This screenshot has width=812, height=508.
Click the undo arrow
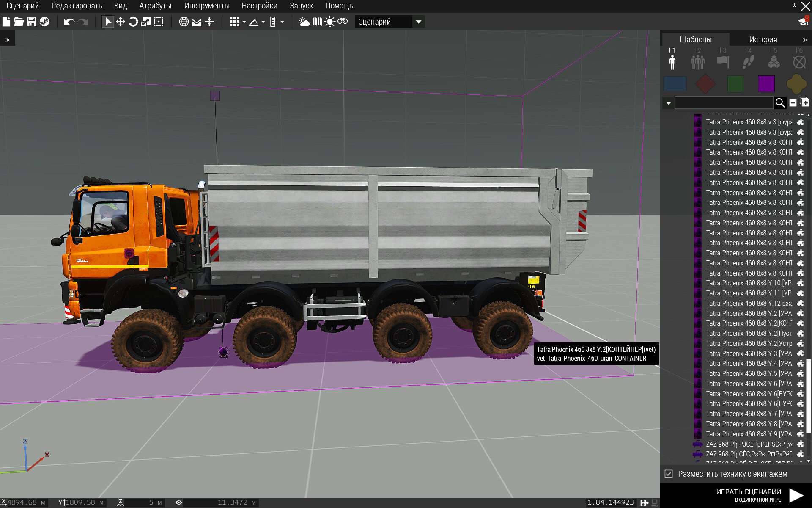click(69, 22)
